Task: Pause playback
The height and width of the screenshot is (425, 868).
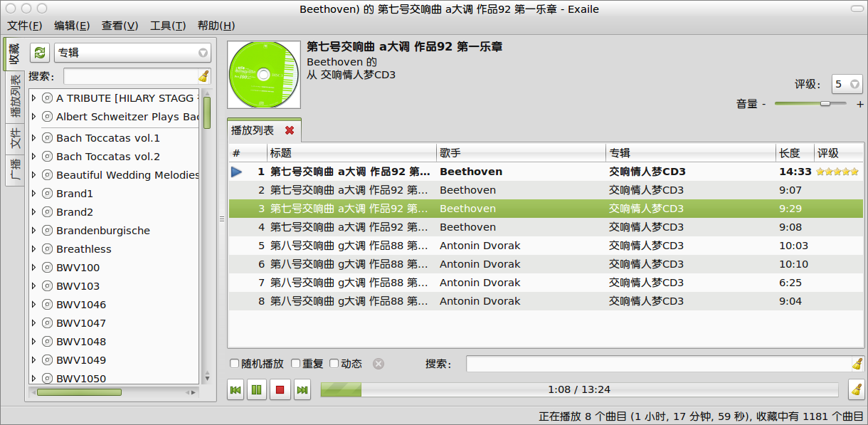Action: tap(257, 390)
